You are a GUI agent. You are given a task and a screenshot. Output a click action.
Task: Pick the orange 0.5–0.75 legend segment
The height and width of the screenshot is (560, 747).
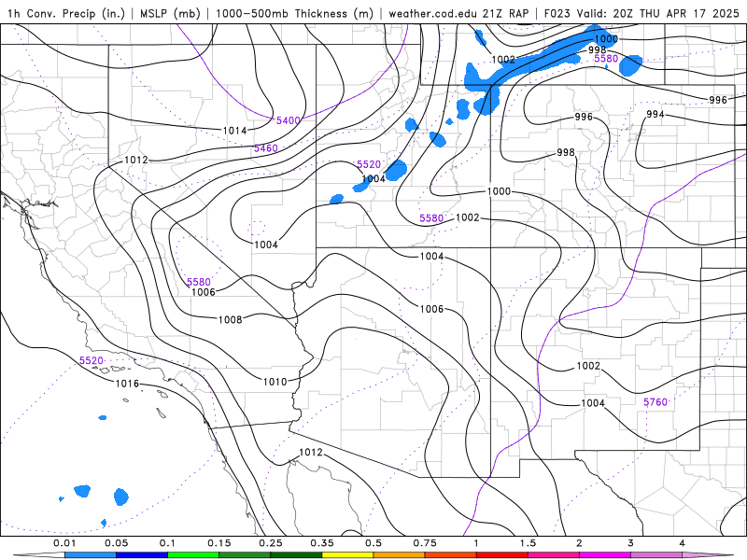(400, 555)
